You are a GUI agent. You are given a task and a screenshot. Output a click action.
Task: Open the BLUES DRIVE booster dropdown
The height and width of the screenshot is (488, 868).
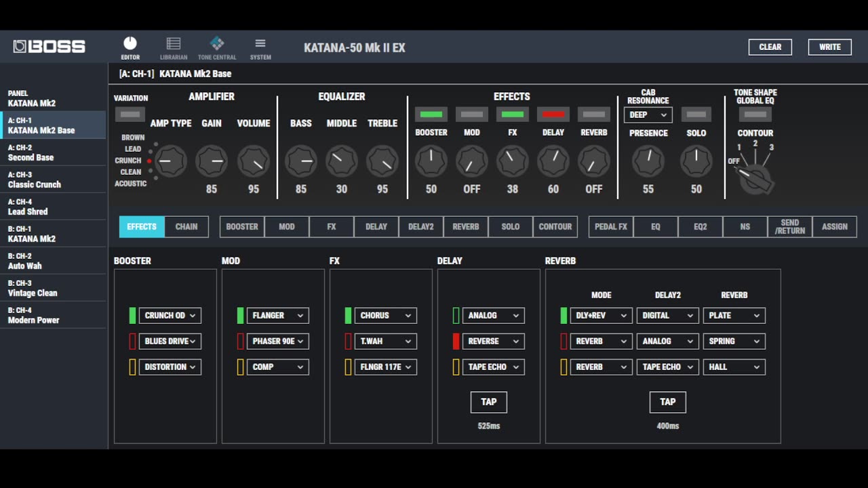(x=170, y=341)
